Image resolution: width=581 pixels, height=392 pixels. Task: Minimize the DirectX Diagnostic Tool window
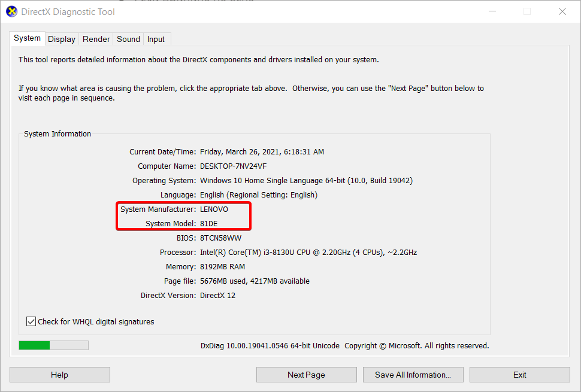click(x=492, y=11)
